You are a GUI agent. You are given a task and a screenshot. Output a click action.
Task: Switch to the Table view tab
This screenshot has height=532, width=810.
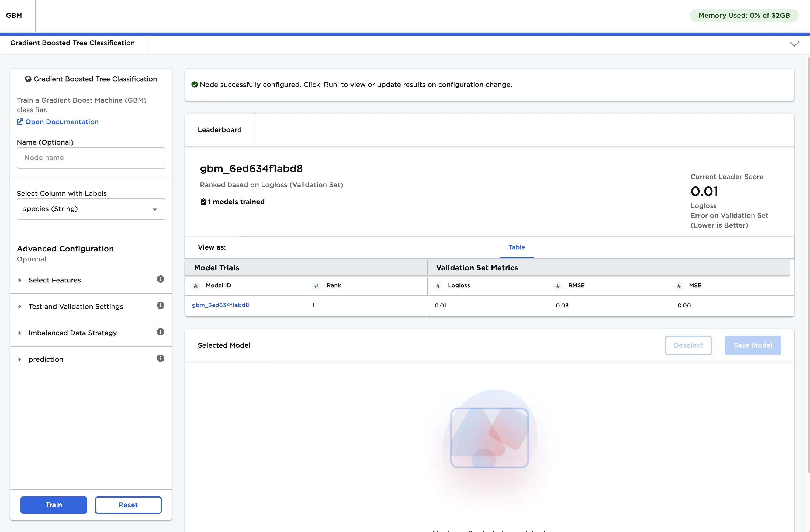516,247
